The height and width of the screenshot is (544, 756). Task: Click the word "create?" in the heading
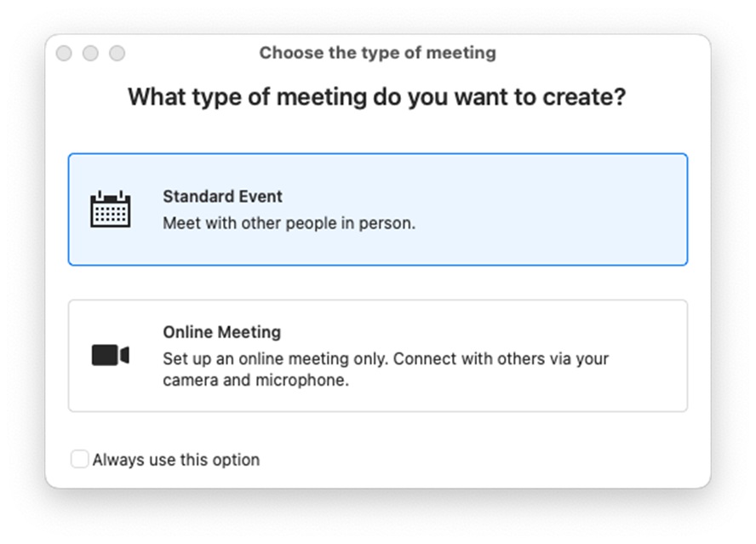[x=587, y=97]
